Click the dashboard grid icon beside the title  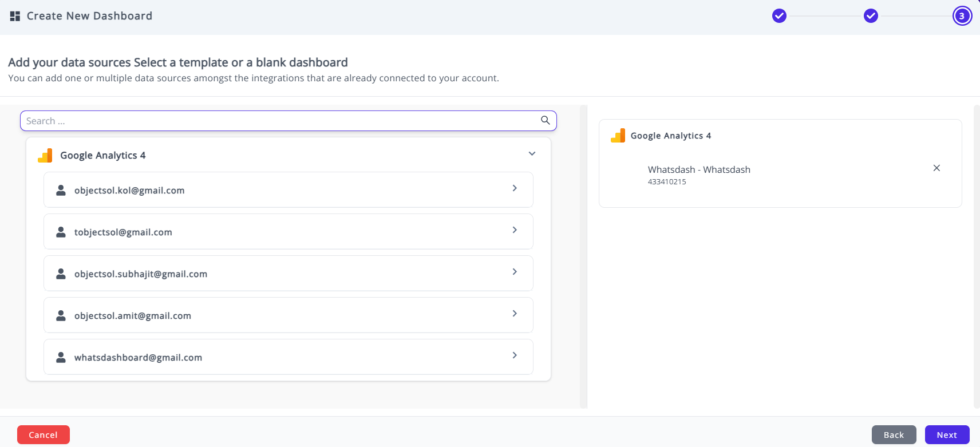pos(15,16)
